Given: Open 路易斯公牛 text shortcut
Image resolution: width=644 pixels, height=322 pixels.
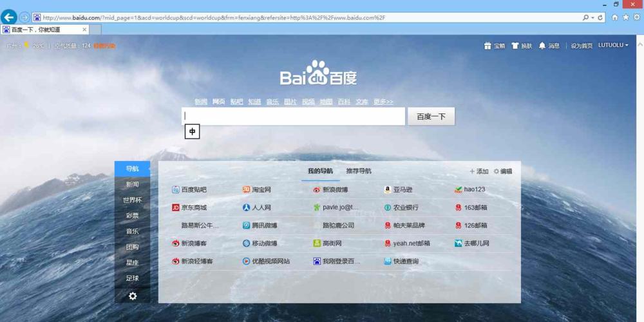Looking at the screenshot, I should tap(200, 225).
